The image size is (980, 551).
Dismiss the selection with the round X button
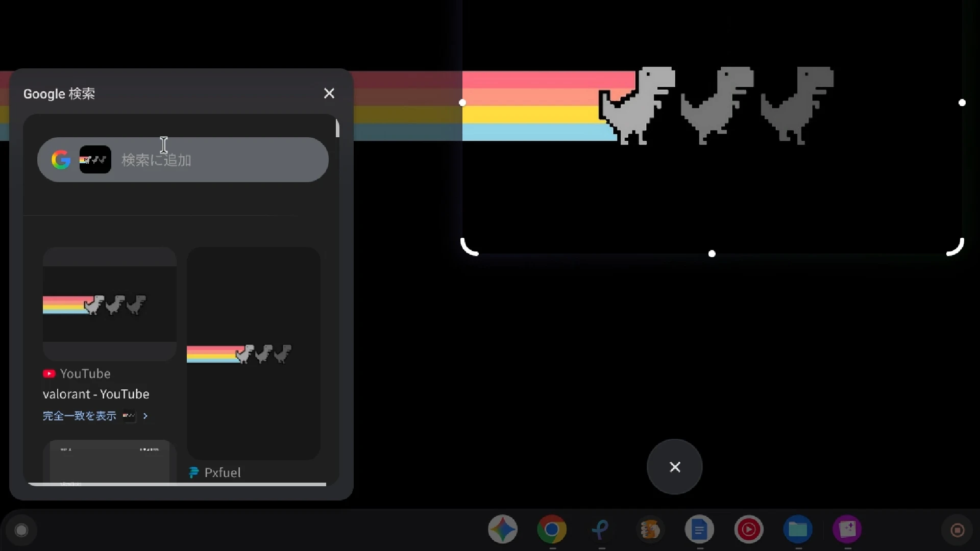coord(675,467)
